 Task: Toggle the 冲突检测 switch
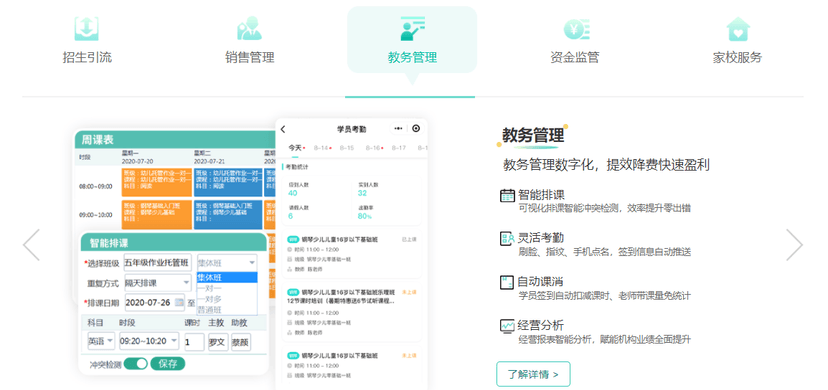tap(136, 364)
